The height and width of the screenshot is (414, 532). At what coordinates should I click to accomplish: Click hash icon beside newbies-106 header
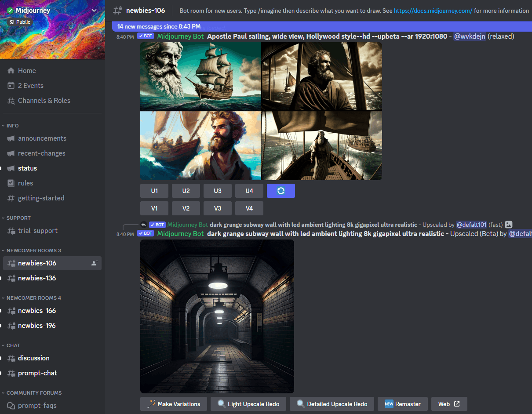click(x=117, y=11)
